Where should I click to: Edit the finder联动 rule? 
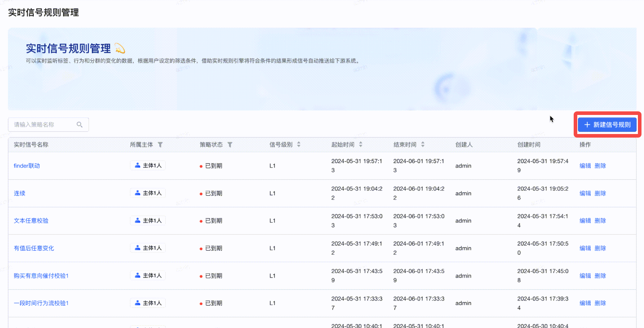pyautogui.click(x=585, y=166)
